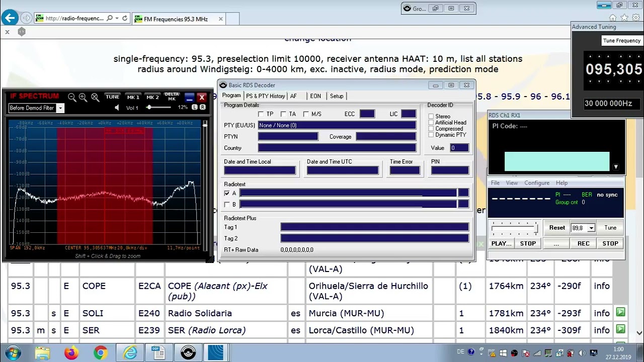This screenshot has height=362, width=644.
Task: Open the PS & PTY History tab
Action: point(265,96)
